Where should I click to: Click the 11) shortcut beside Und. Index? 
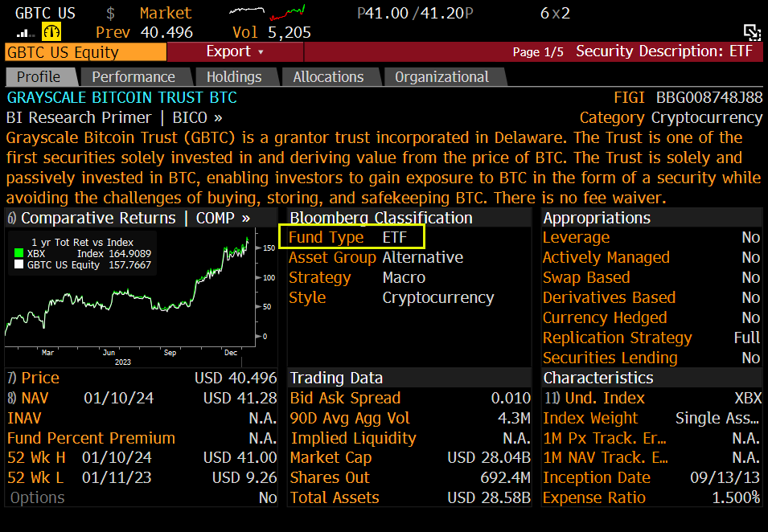pyautogui.click(x=550, y=398)
